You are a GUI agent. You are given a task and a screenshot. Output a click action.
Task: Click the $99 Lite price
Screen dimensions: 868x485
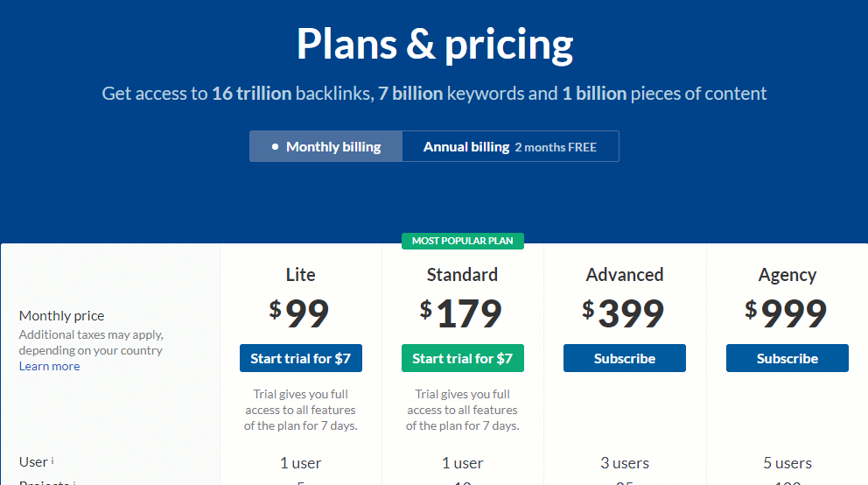pyautogui.click(x=299, y=313)
